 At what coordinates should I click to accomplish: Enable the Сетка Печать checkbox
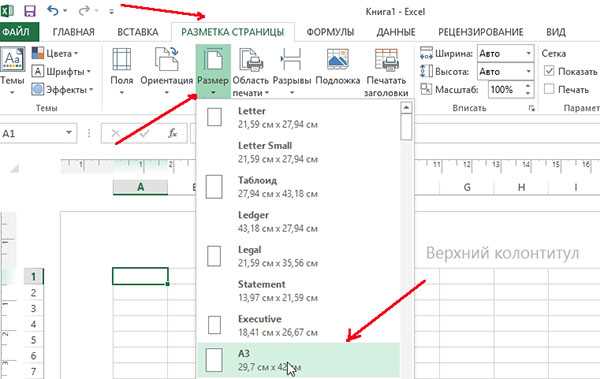[x=549, y=89]
